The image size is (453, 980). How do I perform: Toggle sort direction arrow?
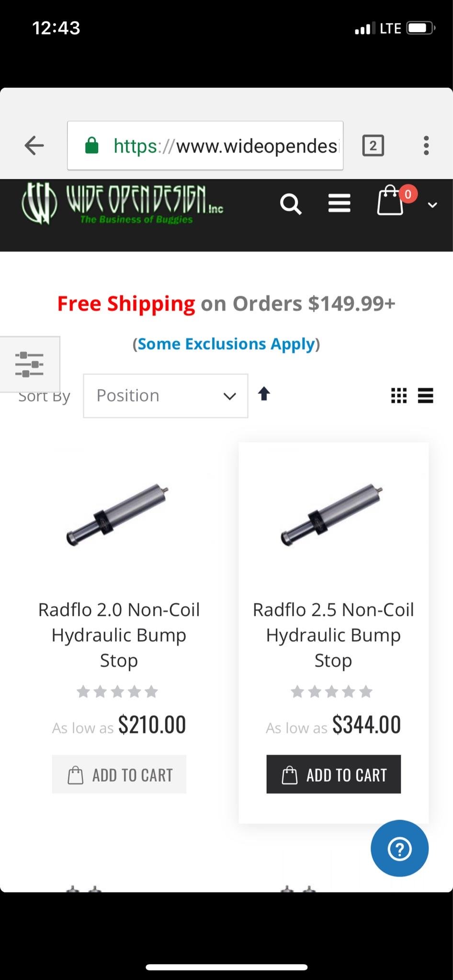(264, 394)
